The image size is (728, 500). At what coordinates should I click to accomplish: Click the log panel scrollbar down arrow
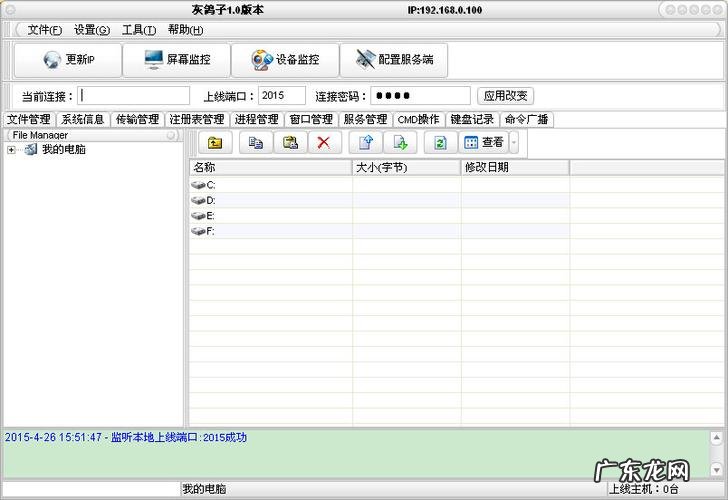pyautogui.click(x=717, y=470)
